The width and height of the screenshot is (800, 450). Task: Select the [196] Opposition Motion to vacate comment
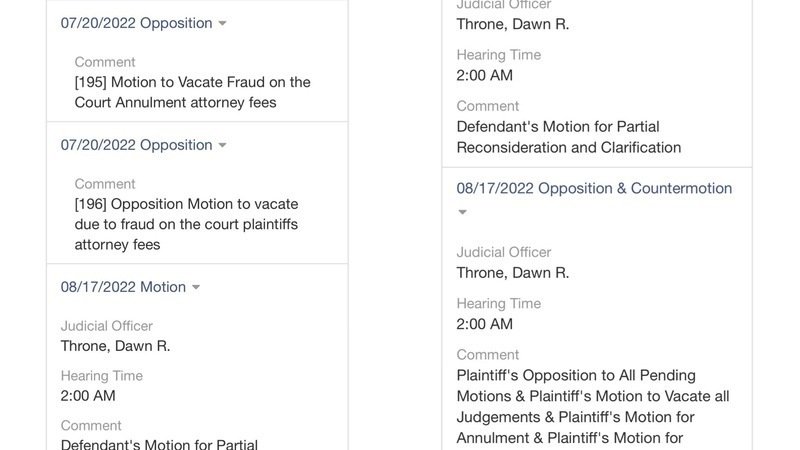(186, 224)
